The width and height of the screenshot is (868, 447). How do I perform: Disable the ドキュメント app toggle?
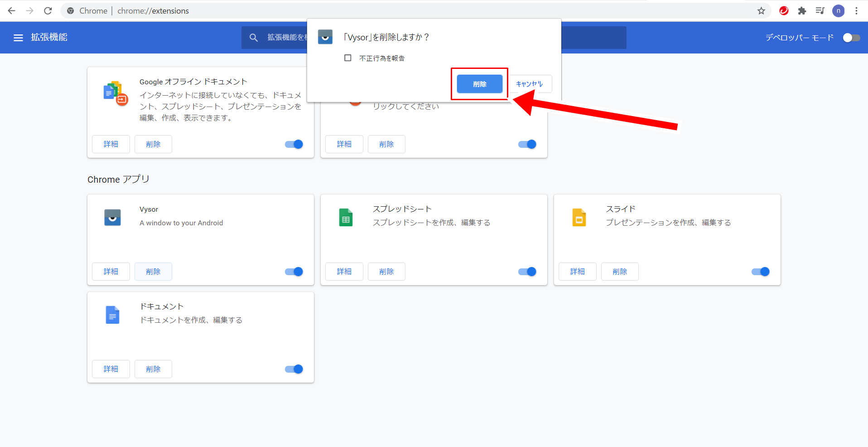point(294,369)
